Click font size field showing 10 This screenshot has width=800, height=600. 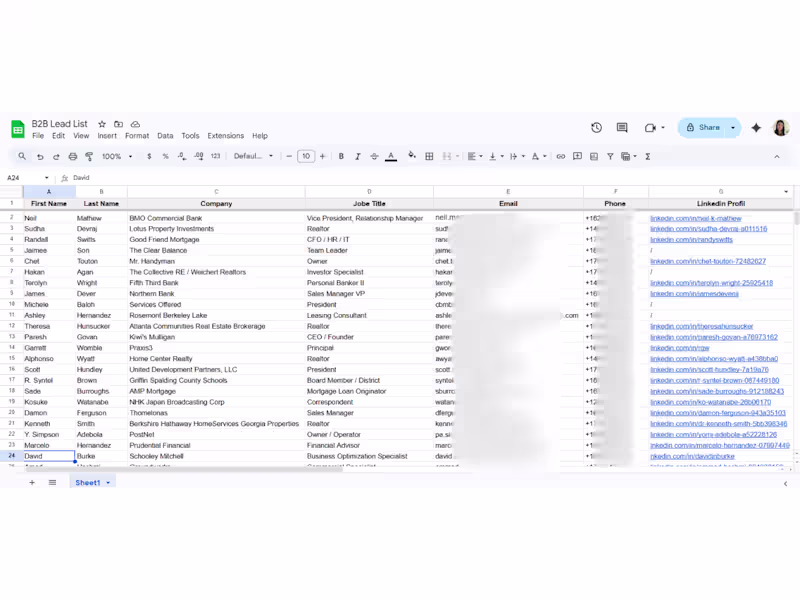[x=306, y=157]
